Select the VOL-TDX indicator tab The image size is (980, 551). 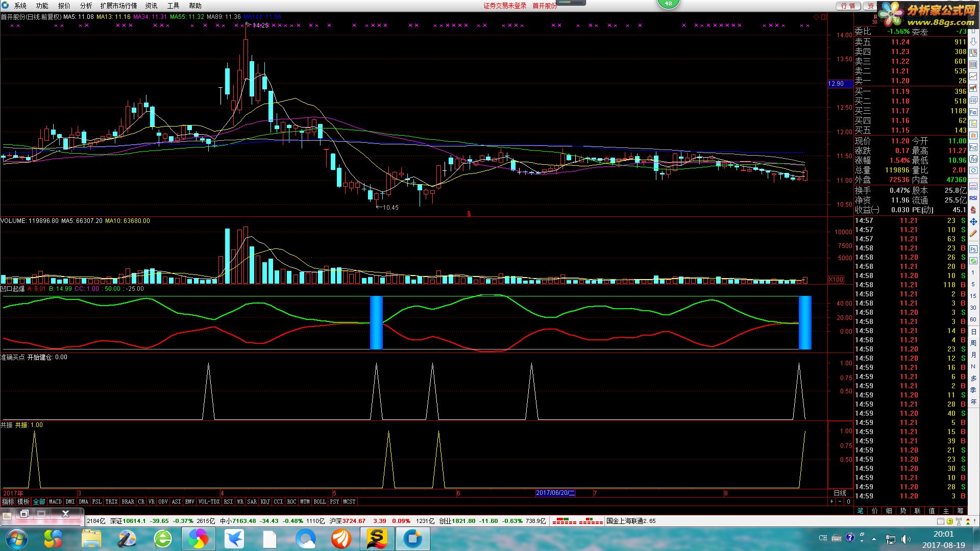click(209, 502)
